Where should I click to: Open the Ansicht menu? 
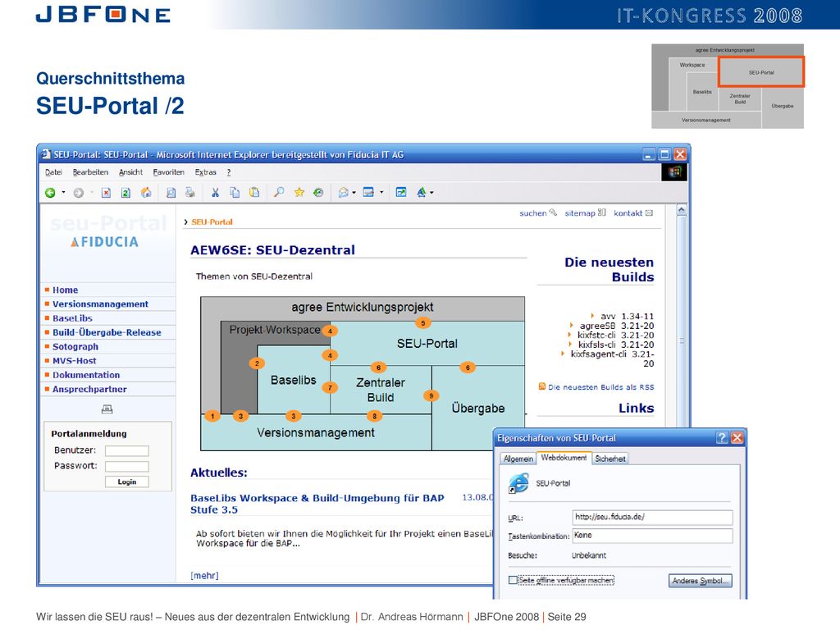(x=130, y=172)
